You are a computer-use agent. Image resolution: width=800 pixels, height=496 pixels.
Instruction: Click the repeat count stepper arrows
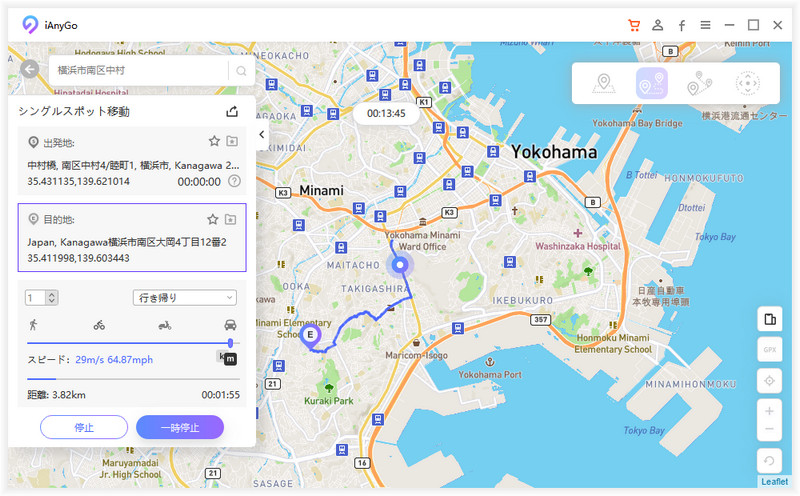tap(52, 297)
